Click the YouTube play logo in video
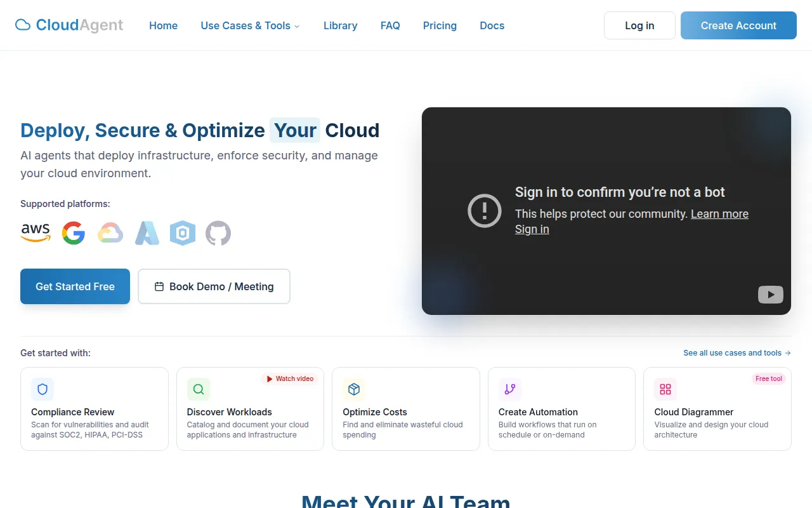 tap(771, 295)
